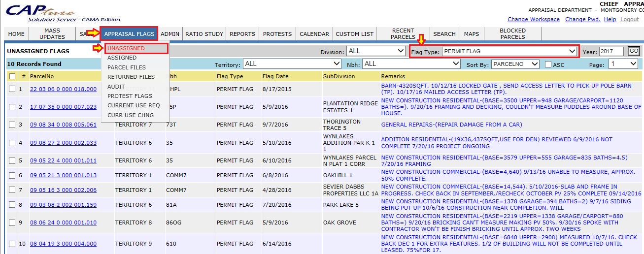Select UNASSIGNED from the flags menu
This screenshot has width=644, height=254.
[126, 49]
